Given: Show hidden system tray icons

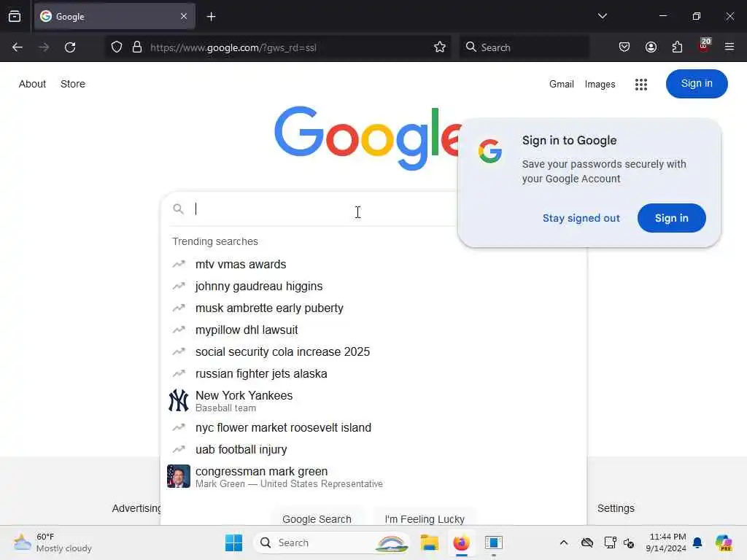Looking at the screenshot, I should 564,542.
